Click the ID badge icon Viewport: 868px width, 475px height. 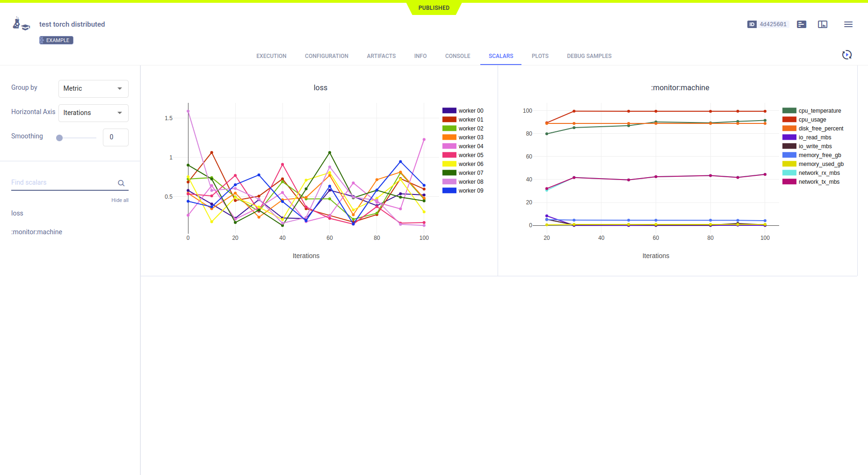point(752,24)
